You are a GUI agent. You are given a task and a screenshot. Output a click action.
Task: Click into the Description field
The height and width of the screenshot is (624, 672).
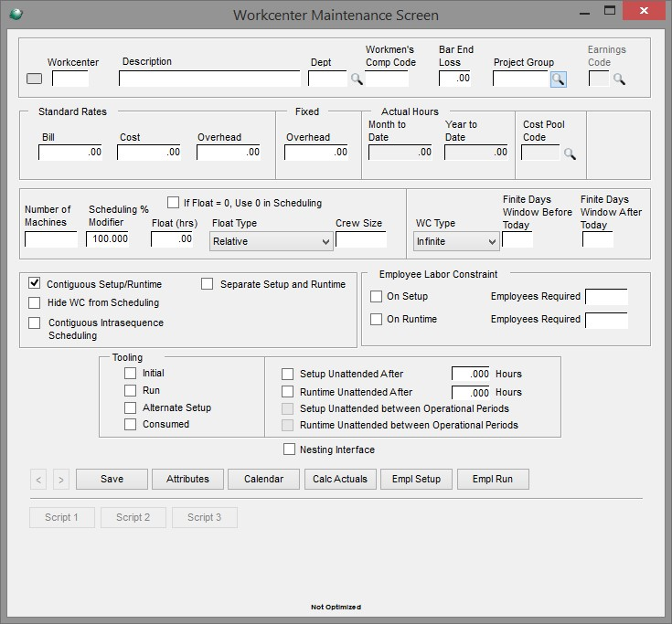[209, 79]
